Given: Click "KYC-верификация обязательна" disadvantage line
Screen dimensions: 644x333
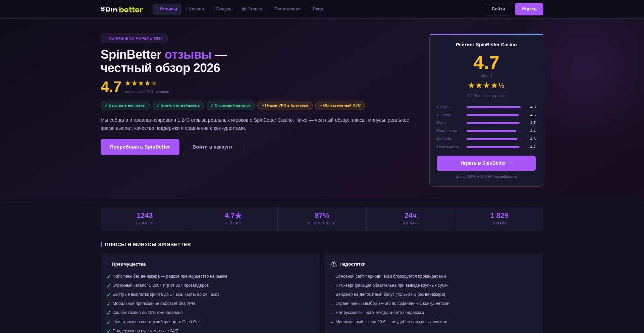Looking at the screenshot, I should [391, 285].
